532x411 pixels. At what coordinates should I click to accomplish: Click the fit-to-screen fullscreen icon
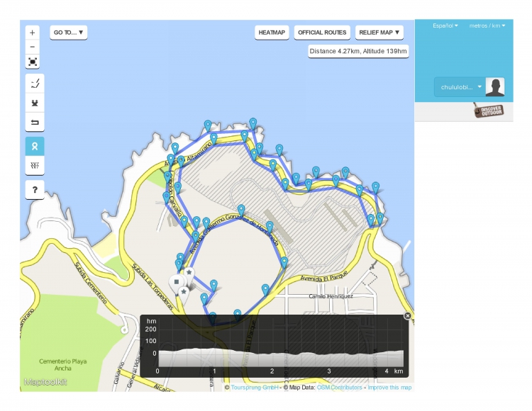(x=33, y=62)
